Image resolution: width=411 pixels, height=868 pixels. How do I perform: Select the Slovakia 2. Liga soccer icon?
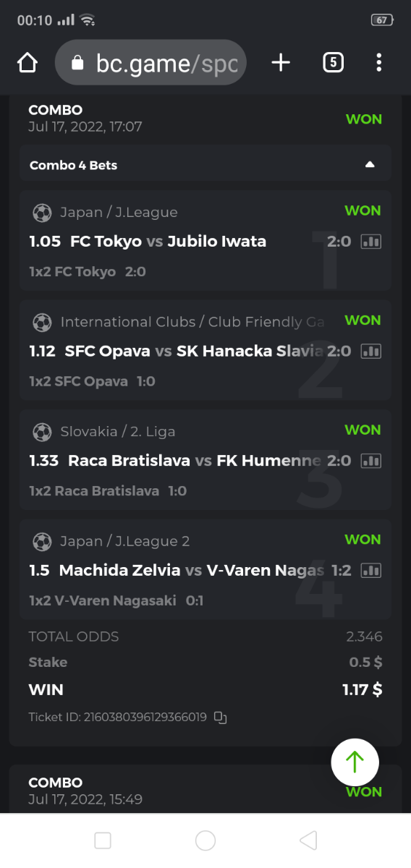click(x=42, y=432)
